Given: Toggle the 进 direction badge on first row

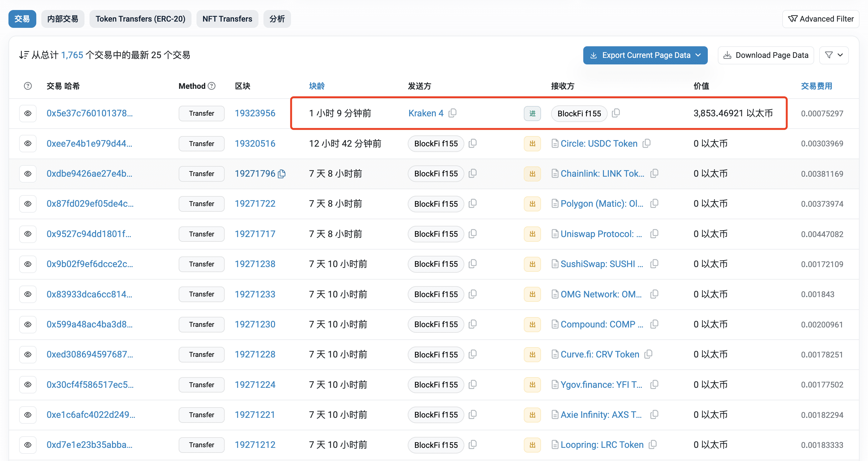Looking at the screenshot, I should 532,114.
